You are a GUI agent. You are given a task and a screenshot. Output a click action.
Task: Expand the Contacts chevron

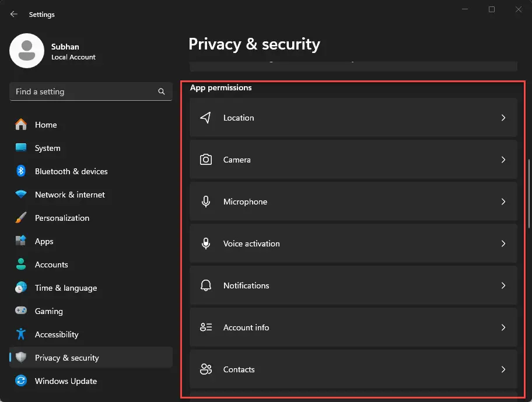tap(503, 369)
